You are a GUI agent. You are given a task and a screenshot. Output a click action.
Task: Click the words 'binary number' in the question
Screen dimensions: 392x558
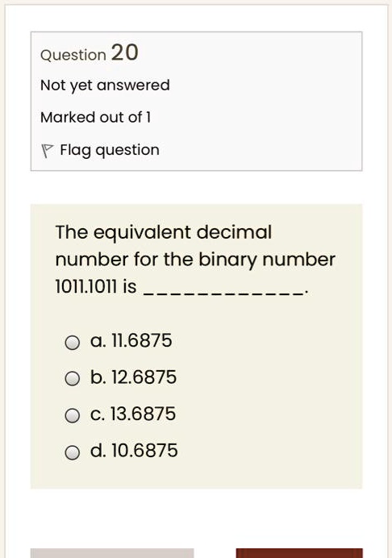[267, 260]
